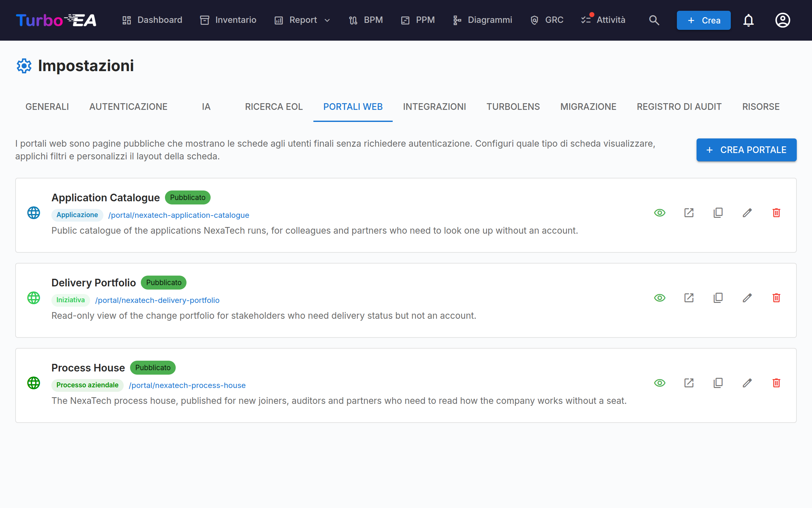Open BPM in top navigation
The height and width of the screenshot is (508, 812).
366,20
